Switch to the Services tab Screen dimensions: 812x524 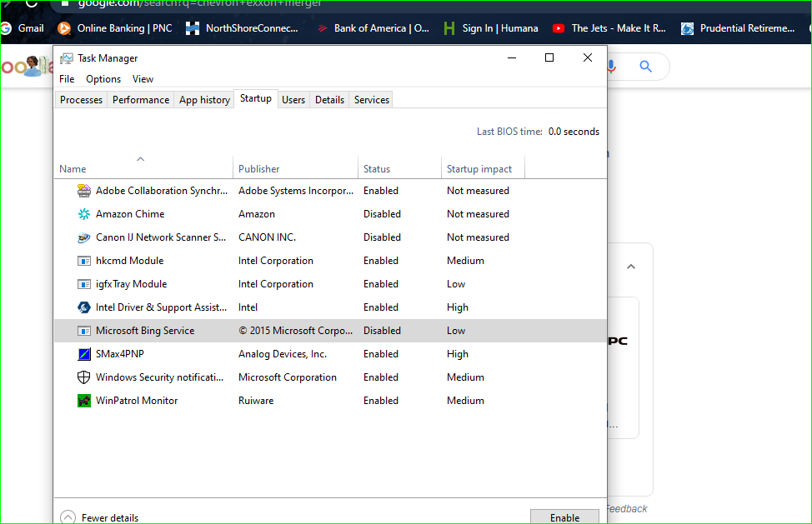[372, 100]
